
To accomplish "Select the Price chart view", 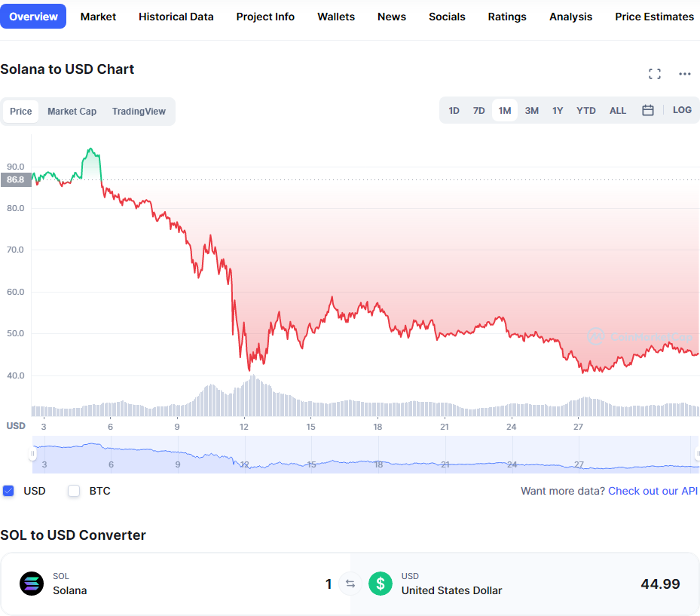I will [21, 112].
